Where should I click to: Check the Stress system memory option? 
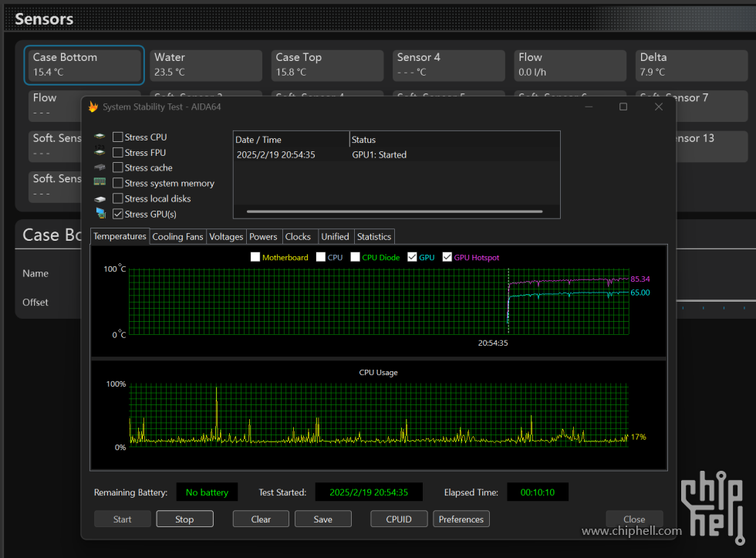coord(117,183)
